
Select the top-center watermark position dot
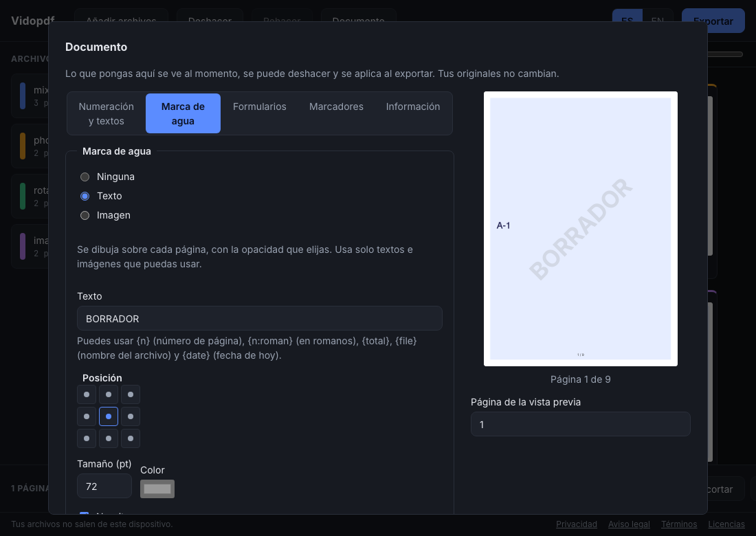tap(109, 394)
